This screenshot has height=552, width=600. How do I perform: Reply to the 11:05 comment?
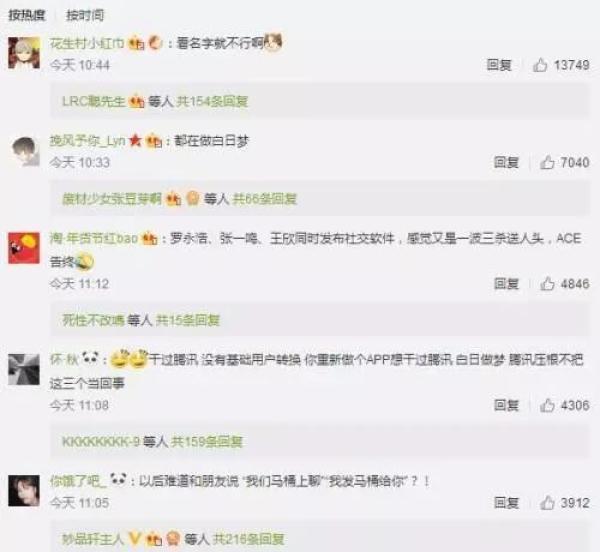coord(506,503)
